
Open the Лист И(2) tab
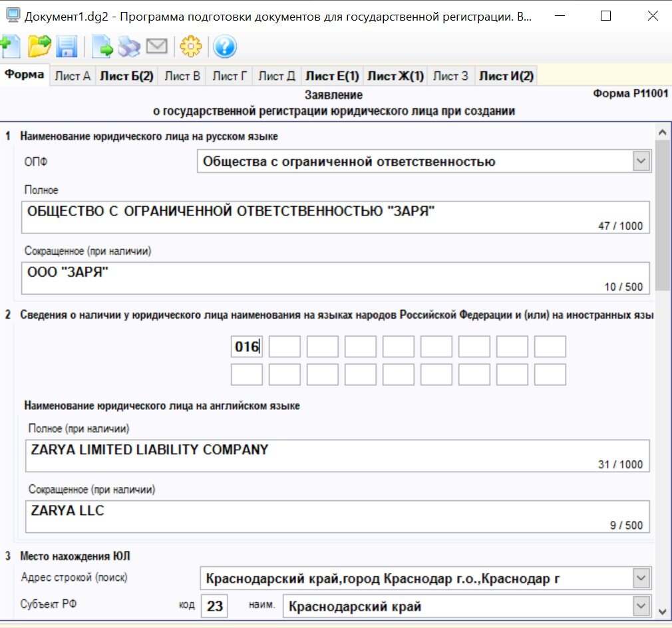[506, 77]
